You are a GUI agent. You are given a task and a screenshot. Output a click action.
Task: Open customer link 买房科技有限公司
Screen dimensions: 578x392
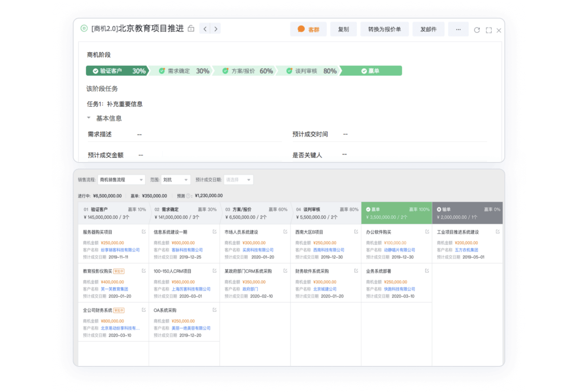(258, 250)
